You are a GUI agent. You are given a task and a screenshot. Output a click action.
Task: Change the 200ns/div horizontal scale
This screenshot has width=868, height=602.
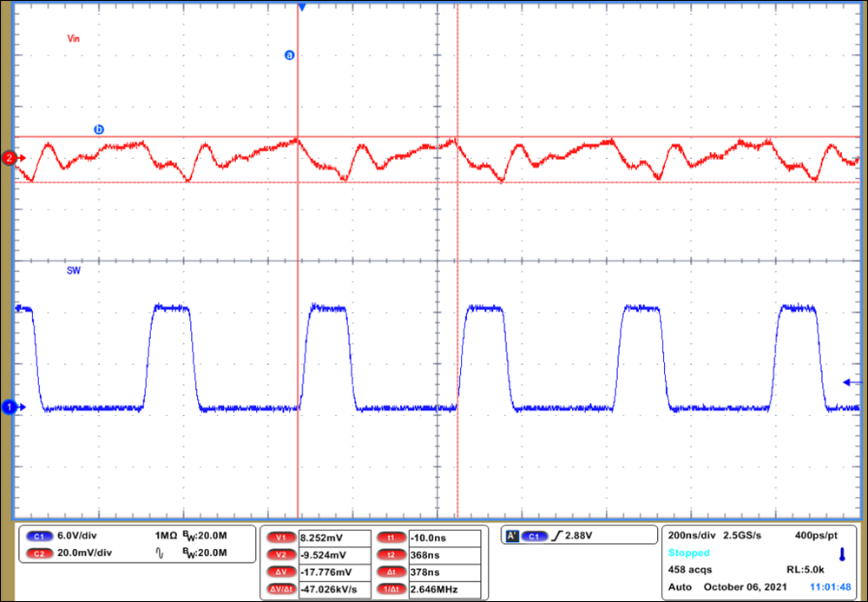point(690,537)
